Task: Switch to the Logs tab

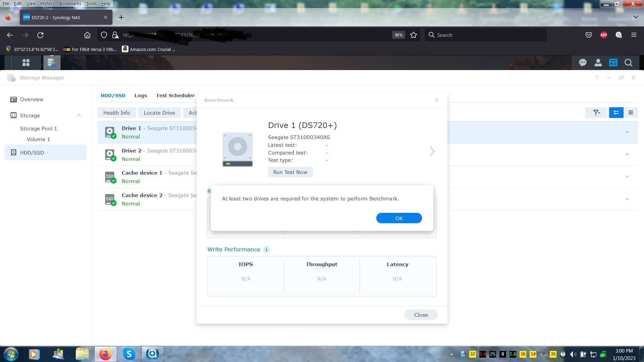Action: (x=141, y=95)
